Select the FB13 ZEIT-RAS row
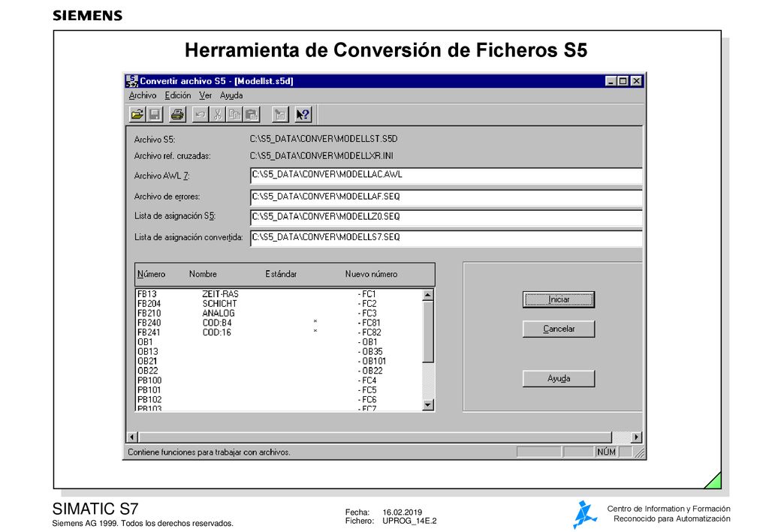 279,294
